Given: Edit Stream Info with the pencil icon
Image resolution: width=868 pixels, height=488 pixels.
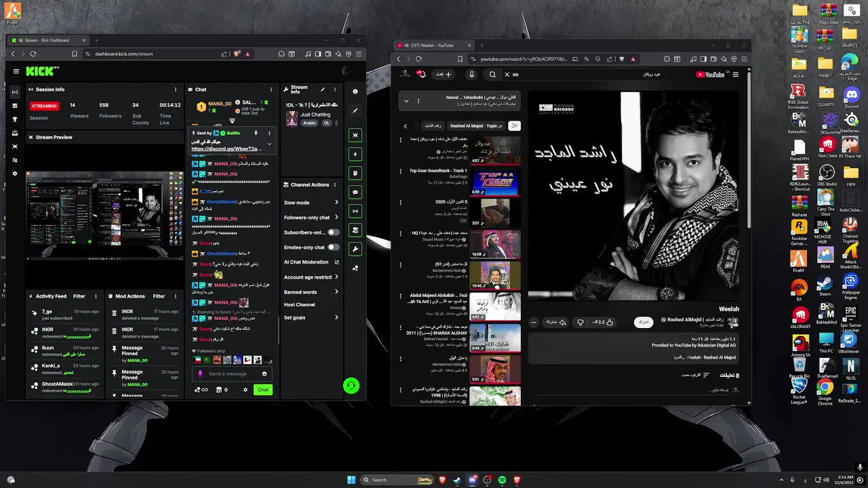Looking at the screenshot, I should pyautogui.click(x=323, y=89).
